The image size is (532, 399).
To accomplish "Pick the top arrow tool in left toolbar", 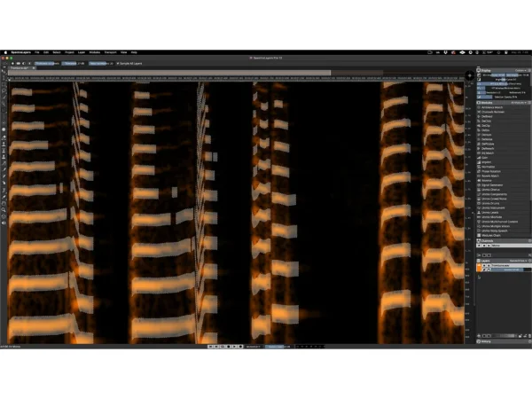I will click(4, 74).
